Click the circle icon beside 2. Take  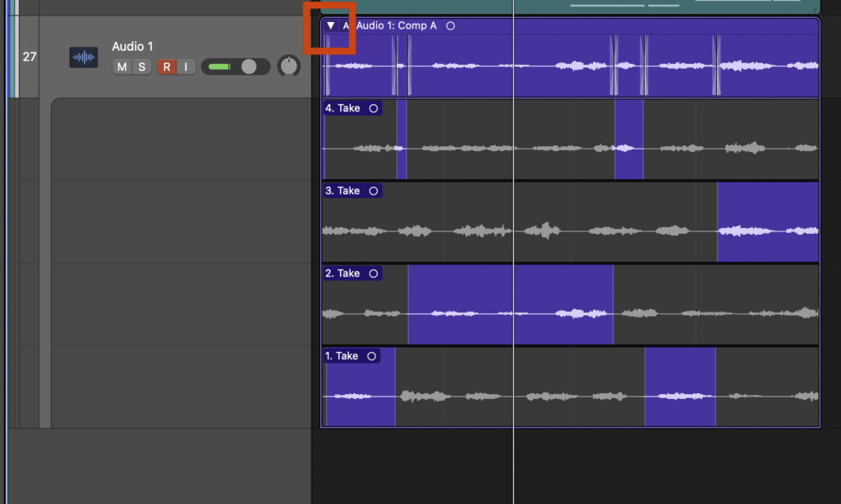(374, 273)
